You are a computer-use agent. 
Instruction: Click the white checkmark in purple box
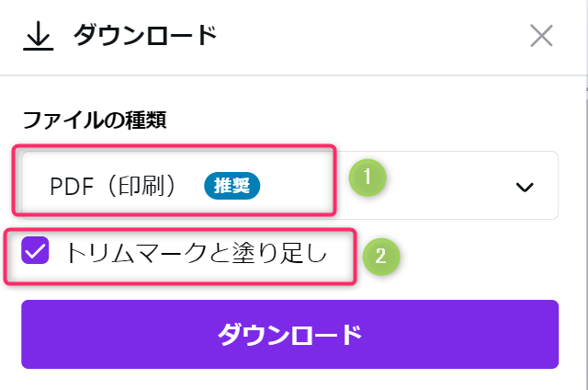36,250
